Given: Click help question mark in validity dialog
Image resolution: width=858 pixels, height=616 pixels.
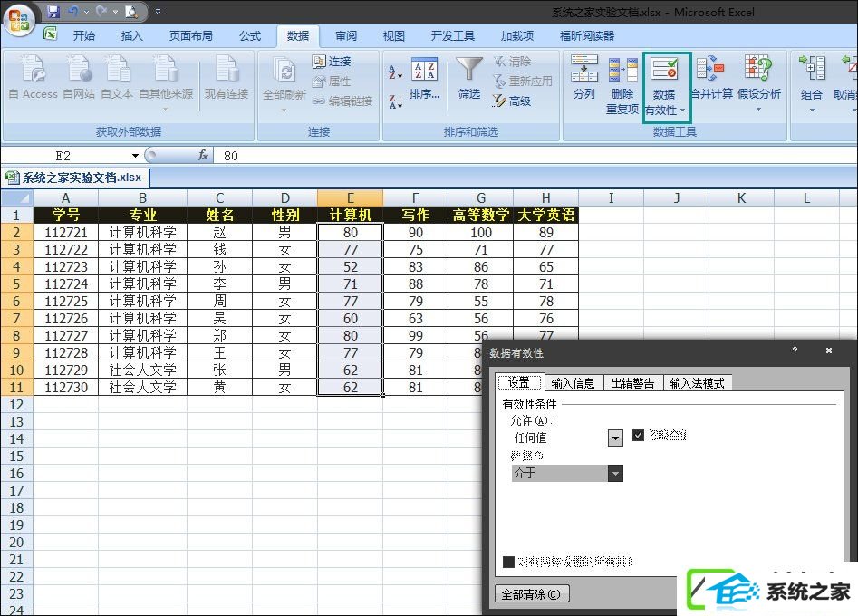Looking at the screenshot, I should [x=795, y=351].
